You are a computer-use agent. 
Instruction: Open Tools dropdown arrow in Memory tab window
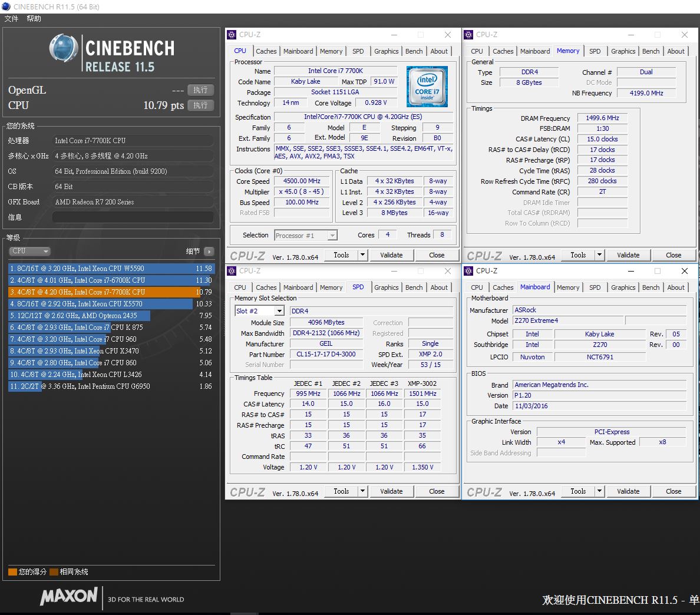600,255
